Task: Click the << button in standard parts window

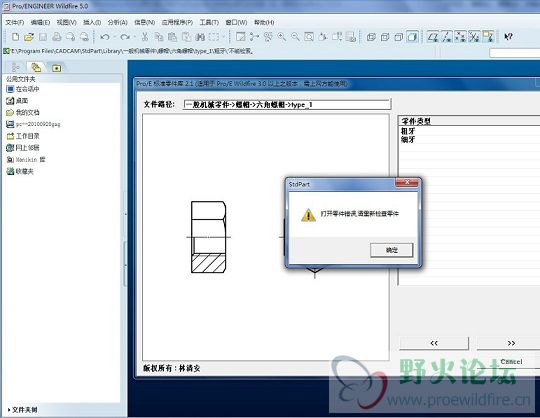Action: coord(434,343)
